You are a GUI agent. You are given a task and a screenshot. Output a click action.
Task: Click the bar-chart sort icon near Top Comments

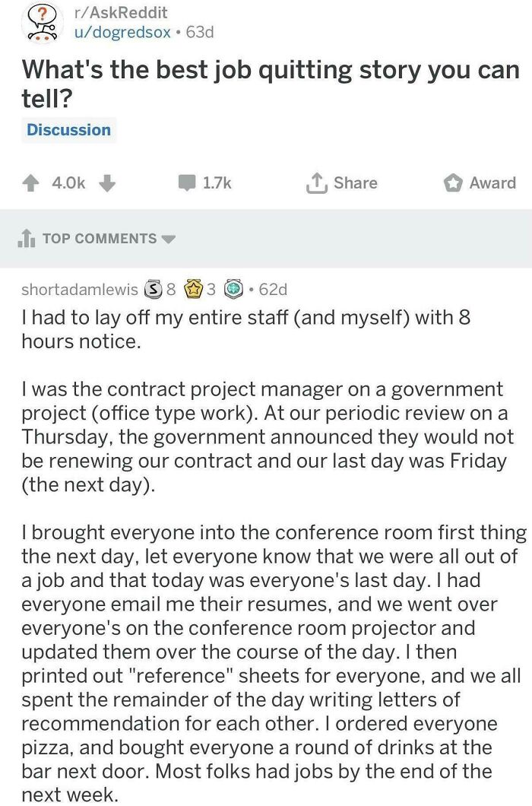pyautogui.click(x=27, y=238)
